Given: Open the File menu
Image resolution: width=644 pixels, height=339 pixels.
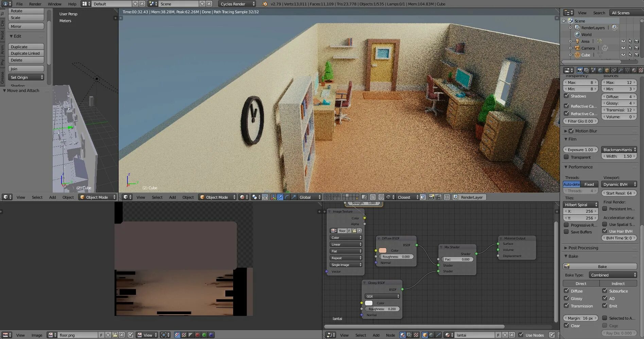Looking at the screenshot, I should coord(19,4).
